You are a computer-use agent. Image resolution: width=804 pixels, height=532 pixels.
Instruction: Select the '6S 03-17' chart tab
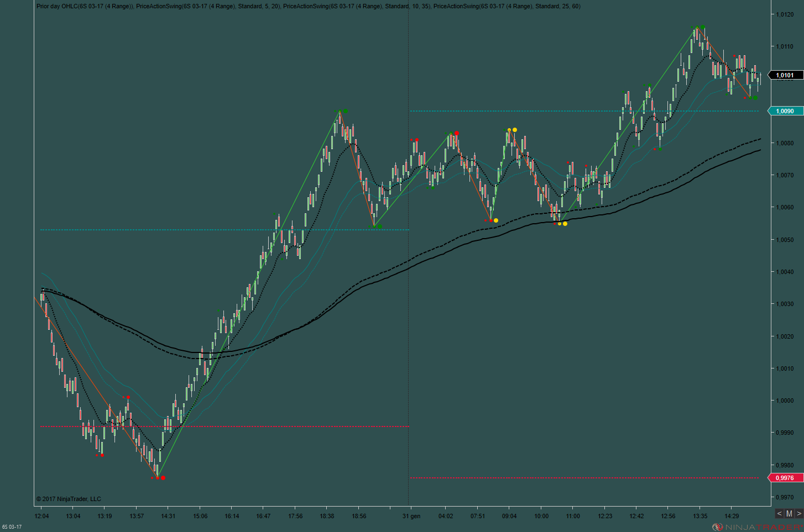(x=12, y=527)
